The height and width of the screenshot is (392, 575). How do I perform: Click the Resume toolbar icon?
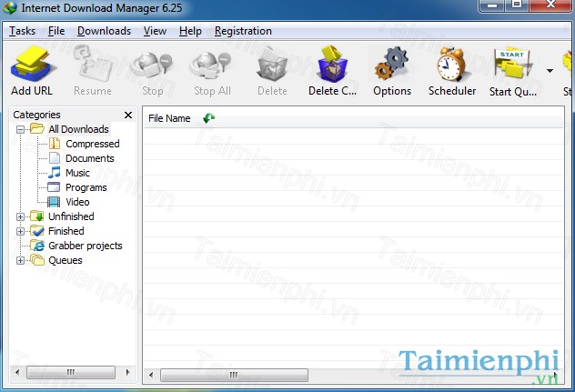(x=93, y=64)
